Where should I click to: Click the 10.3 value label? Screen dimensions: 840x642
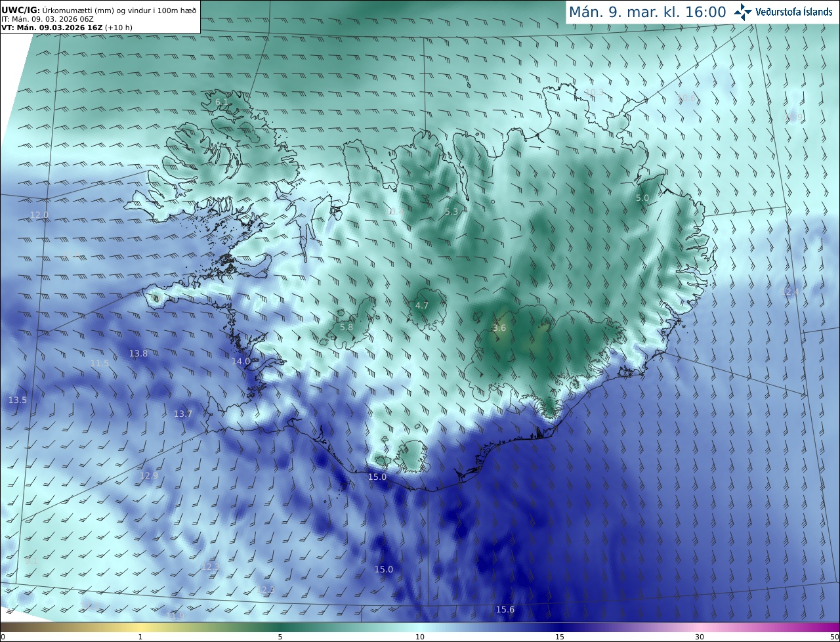(594, 93)
